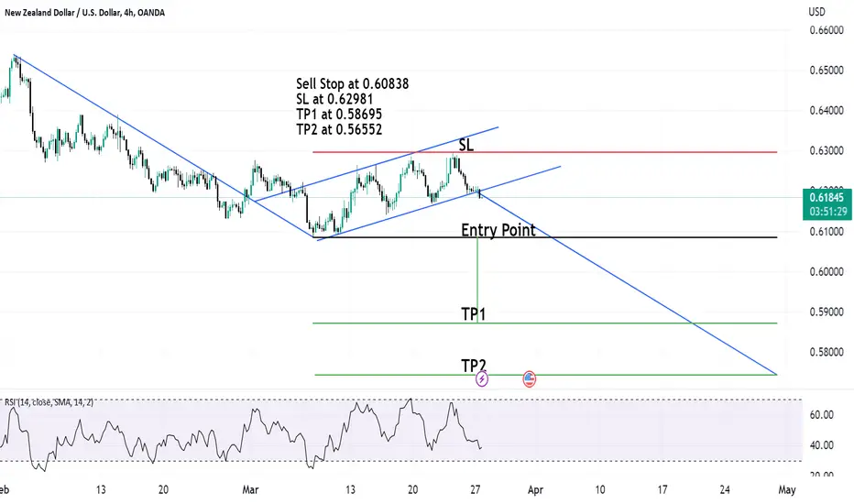854x504 pixels.
Task: Click the TP1 at 0.58695 text line
Action: pos(339,114)
